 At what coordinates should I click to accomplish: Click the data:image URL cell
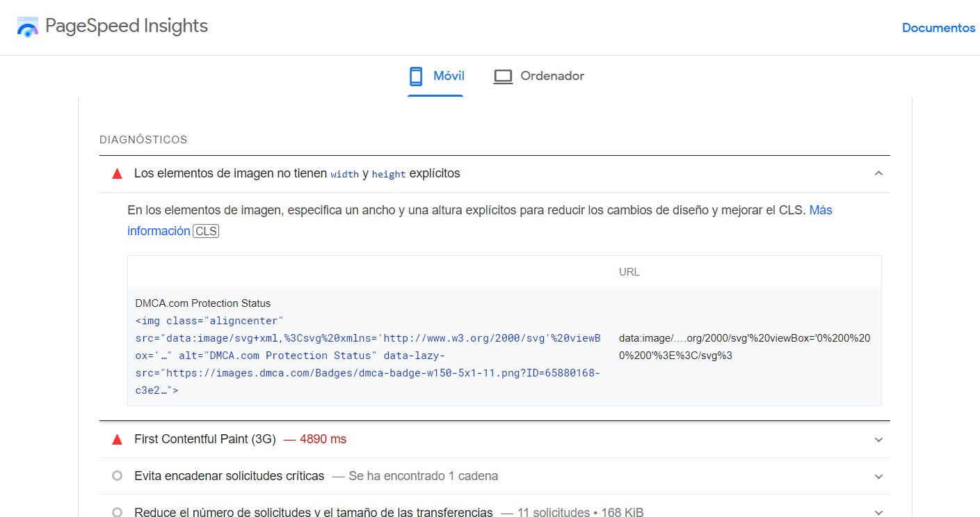pyautogui.click(x=745, y=347)
